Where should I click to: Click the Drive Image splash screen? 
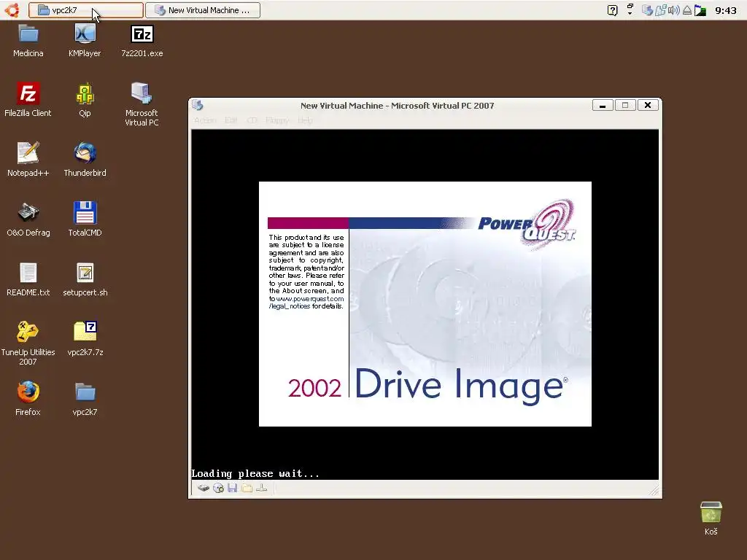(x=425, y=304)
